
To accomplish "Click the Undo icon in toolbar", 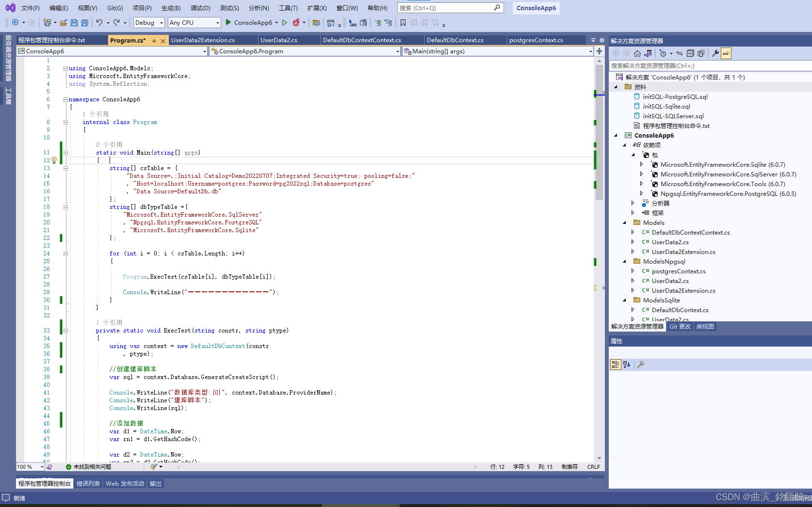I will pos(100,22).
